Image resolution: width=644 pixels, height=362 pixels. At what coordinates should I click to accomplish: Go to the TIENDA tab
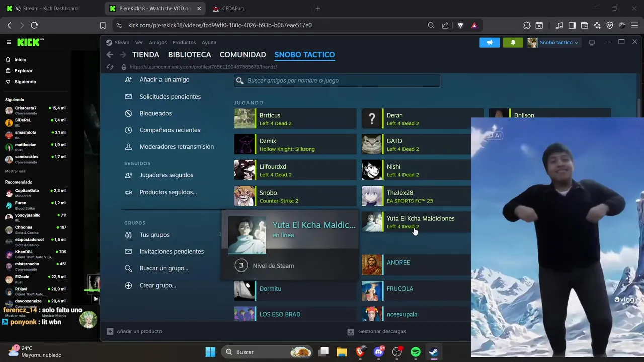click(x=146, y=55)
